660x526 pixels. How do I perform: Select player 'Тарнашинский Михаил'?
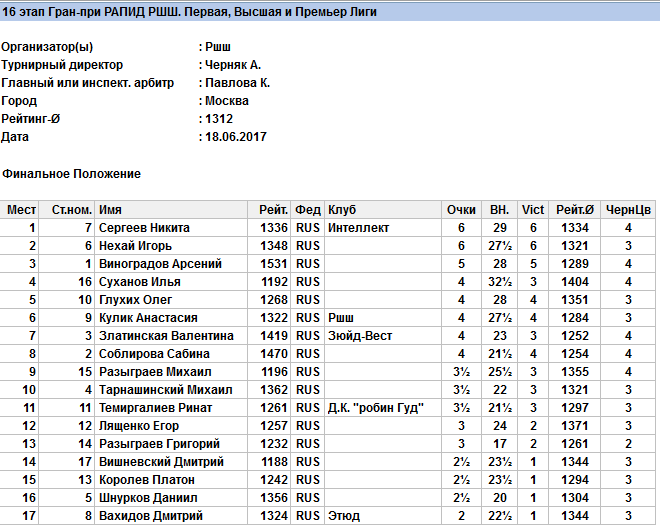[165, 390]
